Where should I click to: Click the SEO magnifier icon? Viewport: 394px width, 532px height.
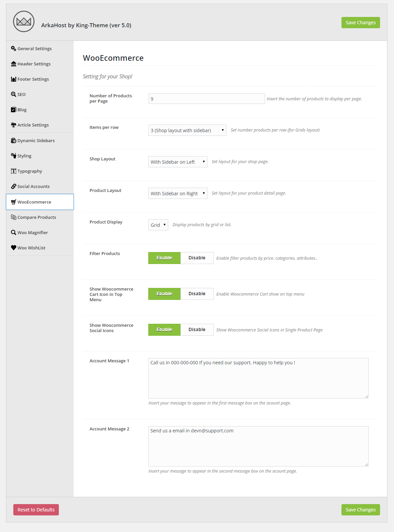[13, 94]
